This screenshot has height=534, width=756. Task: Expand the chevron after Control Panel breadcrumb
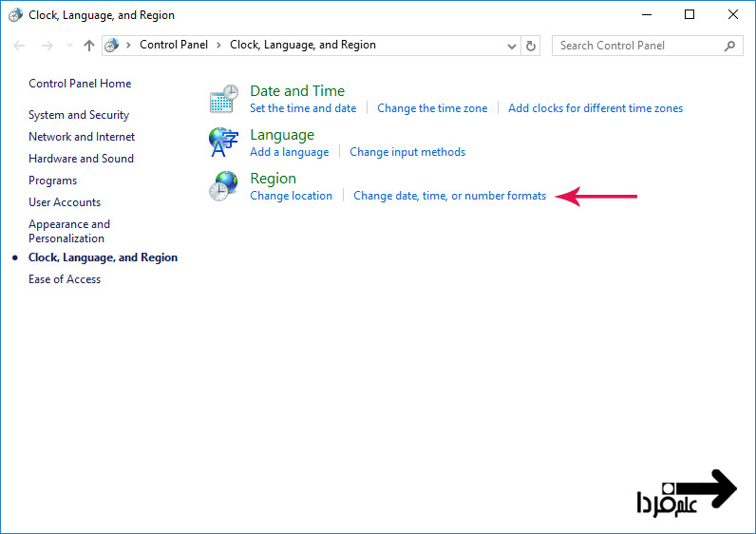(x=218, y=46)
